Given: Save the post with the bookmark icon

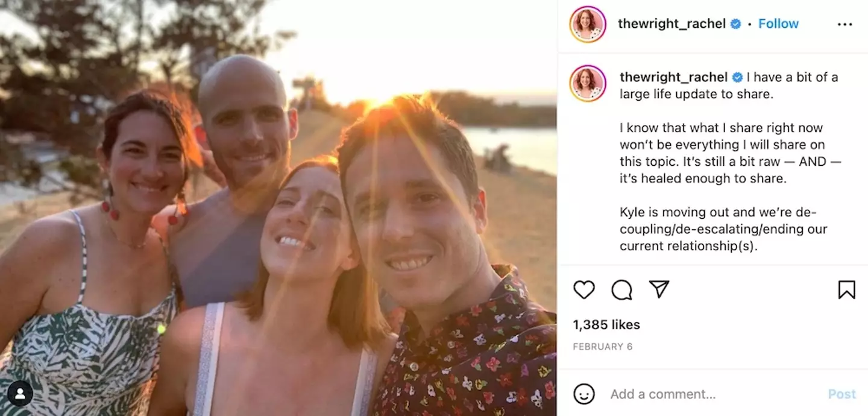Looking at the screenshot, I should (847, 290).
